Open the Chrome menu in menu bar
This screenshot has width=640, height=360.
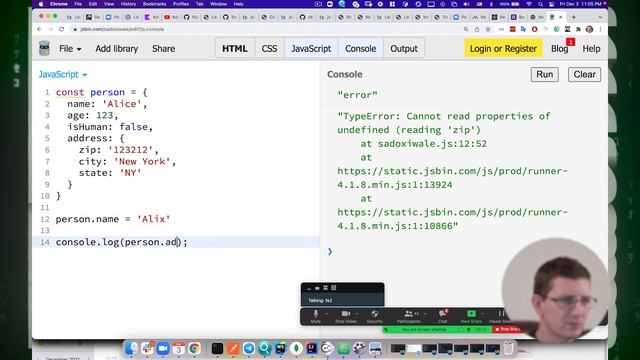tap(59, 4)
